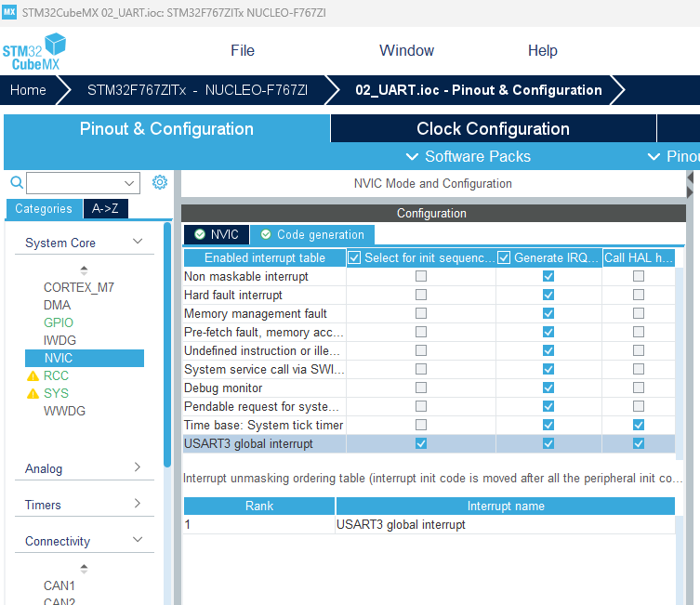Image resolution: width=700 pixels, height=605 pixels.
Task: Click the Code generation green check icon
Action: [266, 234]
